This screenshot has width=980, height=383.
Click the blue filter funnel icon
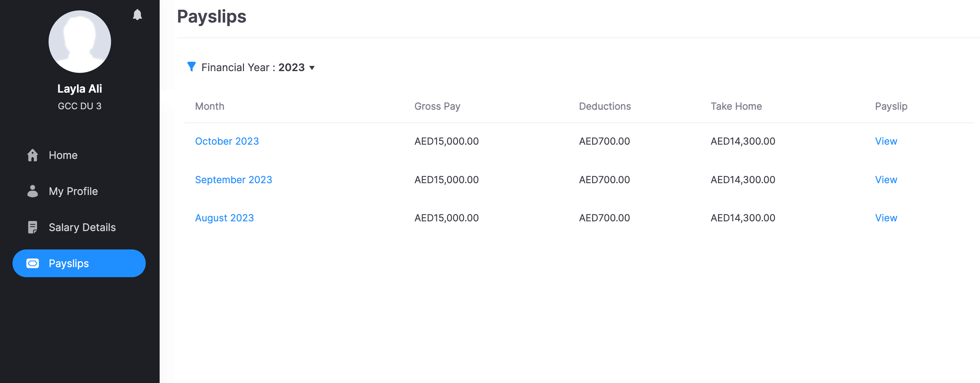(x=191, y=67)
